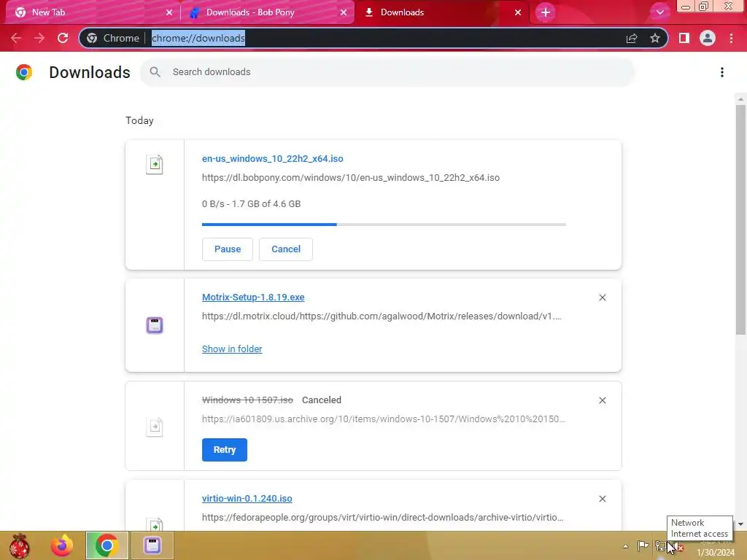The height and width of the screenshot is (560, 747).
Task: Pause the Windows 10 ISO download
Action: pyautogui.click(x=228, y=249)
